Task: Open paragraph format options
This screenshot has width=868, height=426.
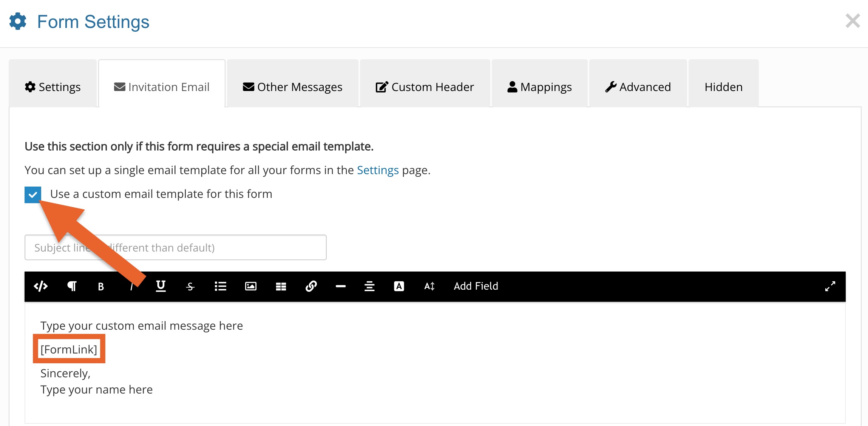Action: 72,286
